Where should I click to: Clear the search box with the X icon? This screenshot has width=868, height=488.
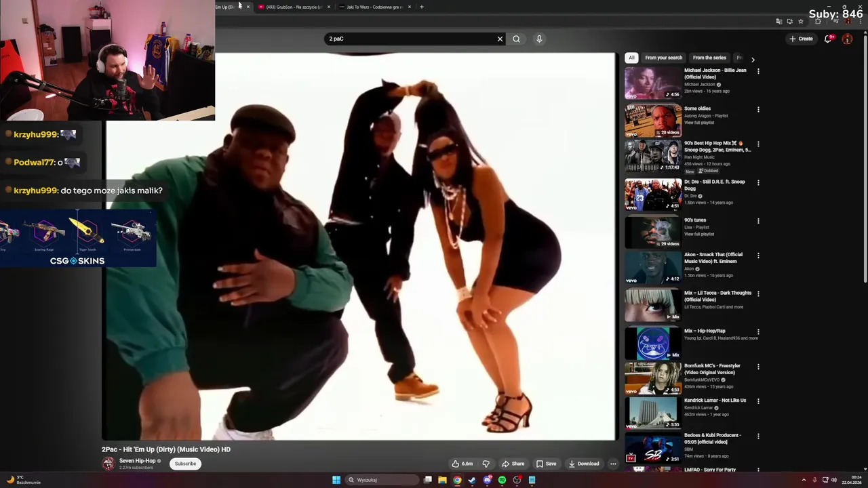pos(500,39)
